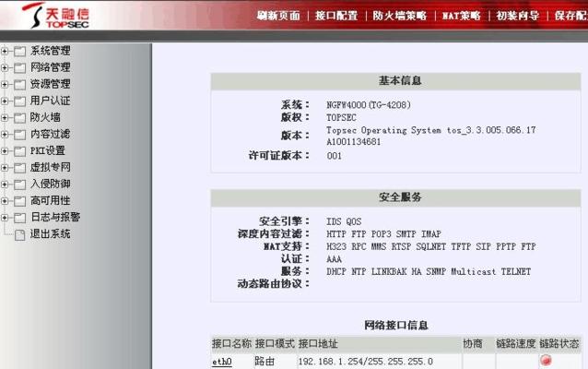Viewport: 588px width, 369px height.
Task: Click the 防火墙 folder icon
Action: [x=20, y=117]
